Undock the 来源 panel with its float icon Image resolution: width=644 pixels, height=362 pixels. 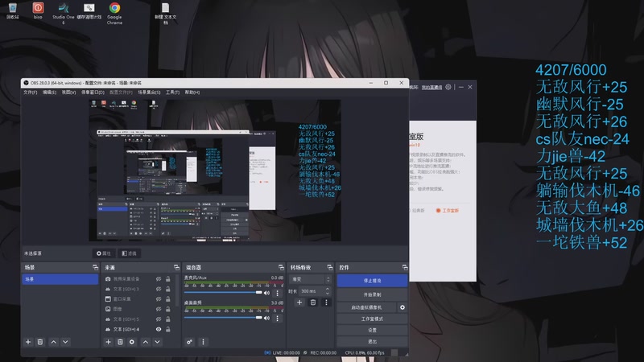176,268
